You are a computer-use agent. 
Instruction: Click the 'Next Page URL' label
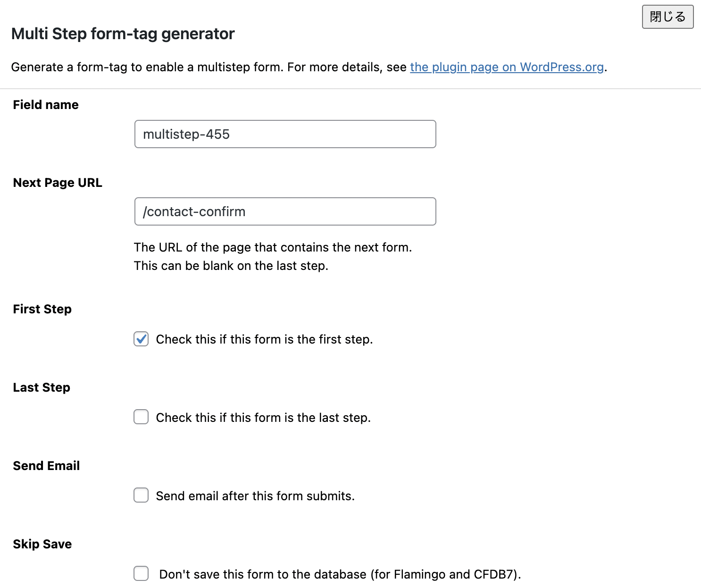coord(58,183)
